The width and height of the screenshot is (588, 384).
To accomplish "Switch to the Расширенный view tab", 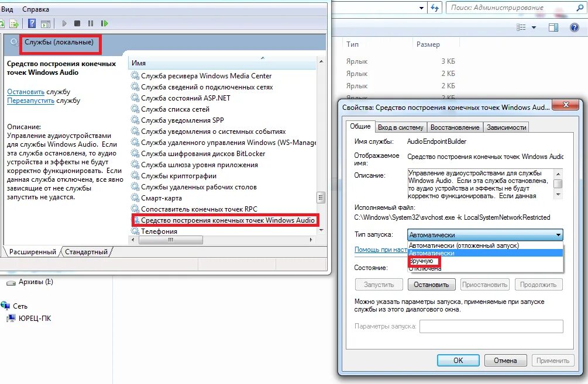I will 32,252.
